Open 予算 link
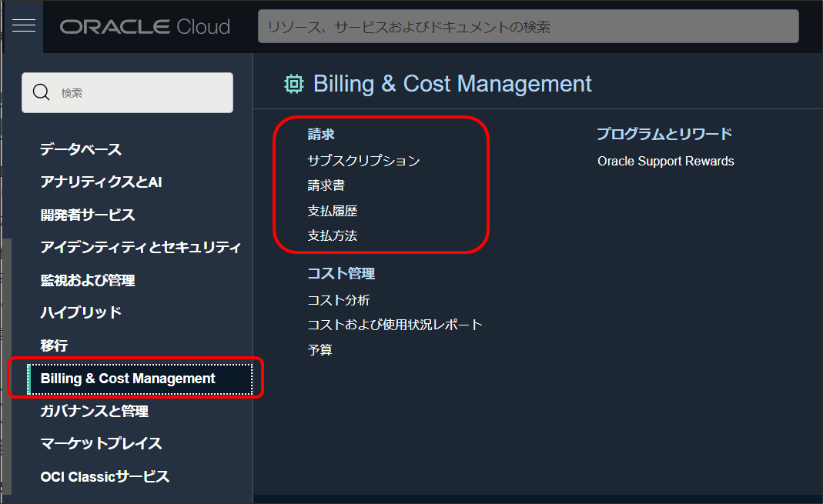The image size is (823, 504). click(319, 350)
